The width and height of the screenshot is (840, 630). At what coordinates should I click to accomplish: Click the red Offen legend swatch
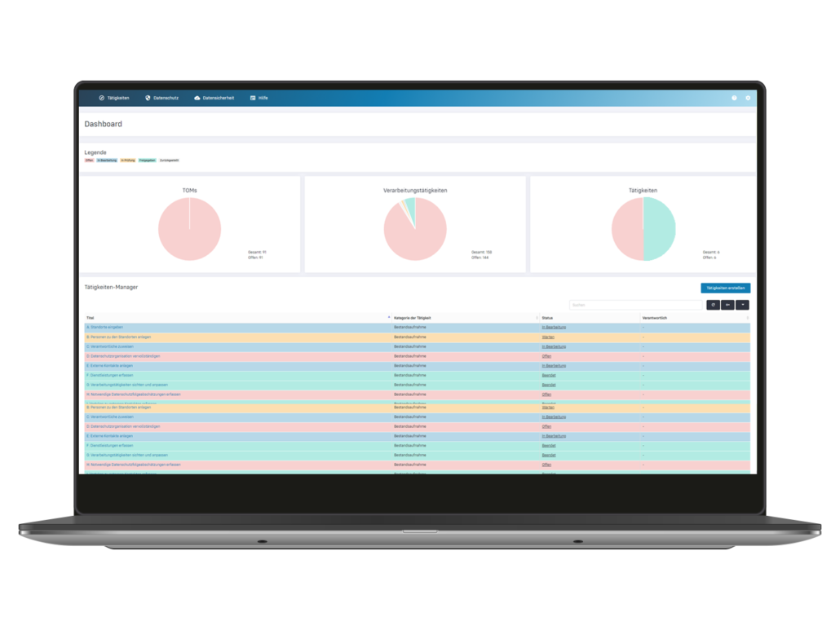click(x=89, y=161)
